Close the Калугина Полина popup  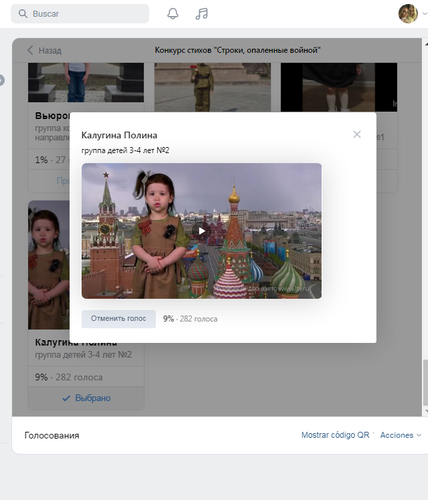pyautogui.click(x=357, y=134)
